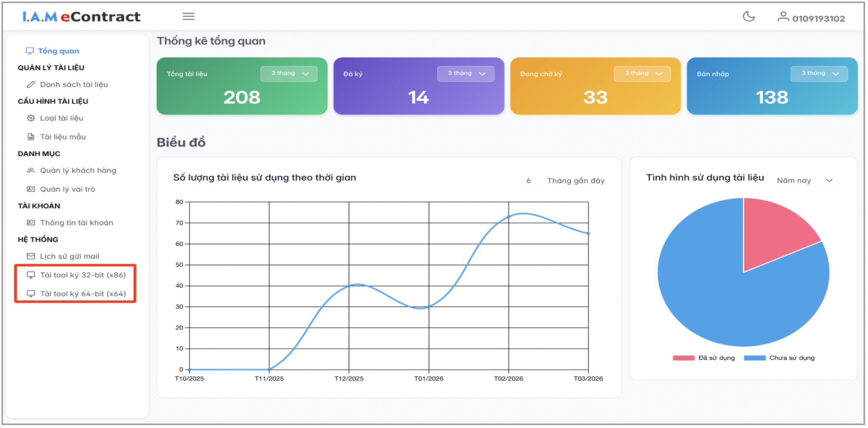Click document icon beside Tài liệu mẫu
The height and width of the screenshot is (428, 868).
[31, 137]
